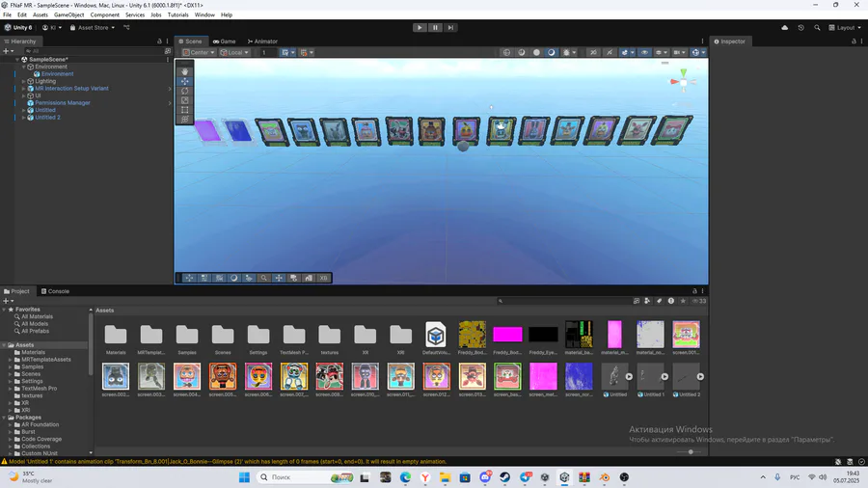The image size is (868, 488).
Task: Select the DefaultVolumeProfile asset icon
Action: pyautogui.click(x=436, y=336)
